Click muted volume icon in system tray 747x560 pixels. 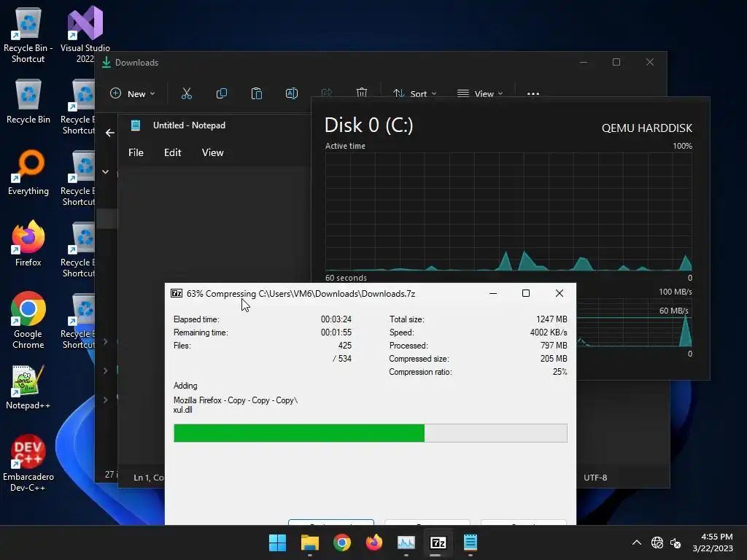[675, 542]
